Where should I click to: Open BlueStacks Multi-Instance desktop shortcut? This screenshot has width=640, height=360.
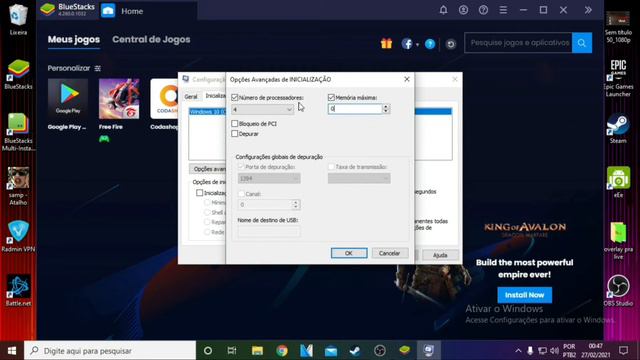click(x=18, y=132)
